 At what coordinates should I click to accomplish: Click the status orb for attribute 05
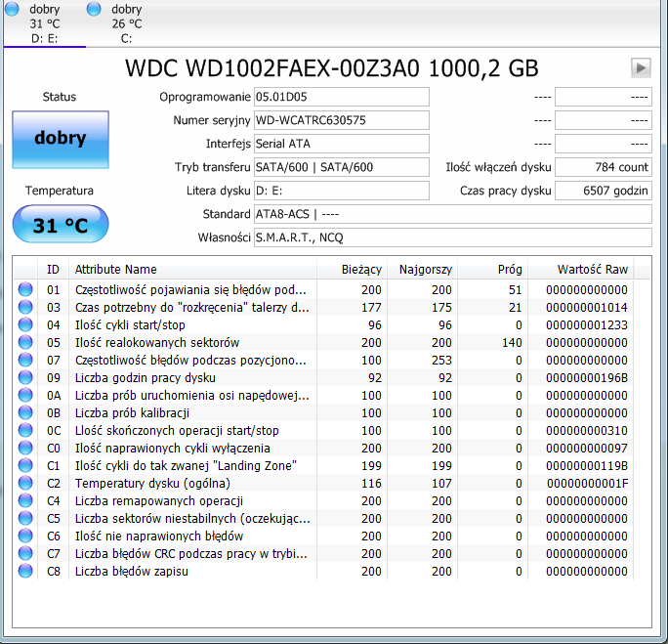(25, 342)
